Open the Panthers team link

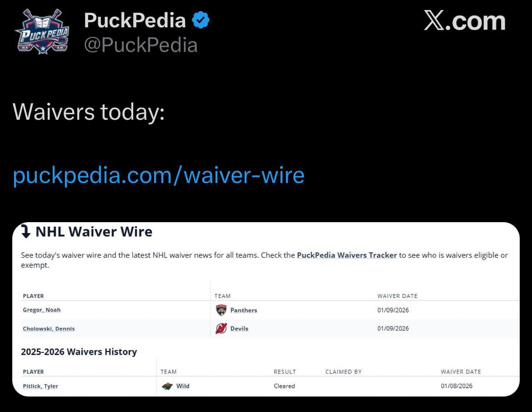pyautogui.click(x=243, y=310)
